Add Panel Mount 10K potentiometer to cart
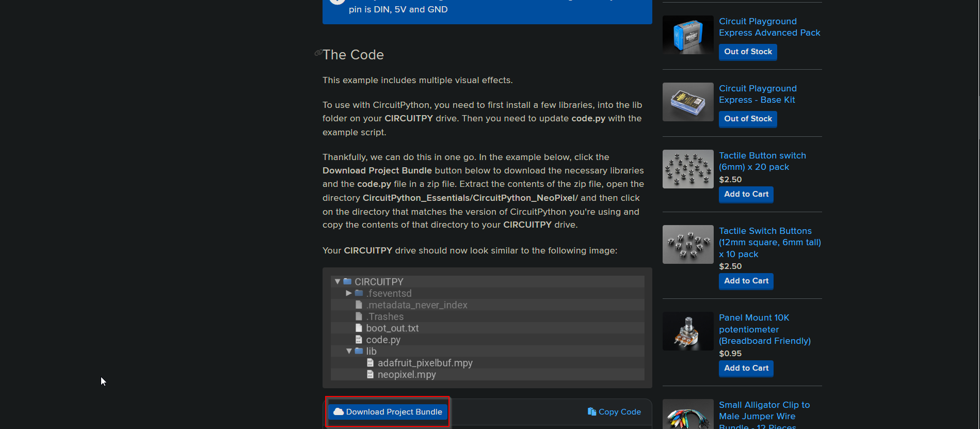 point(746,368)
